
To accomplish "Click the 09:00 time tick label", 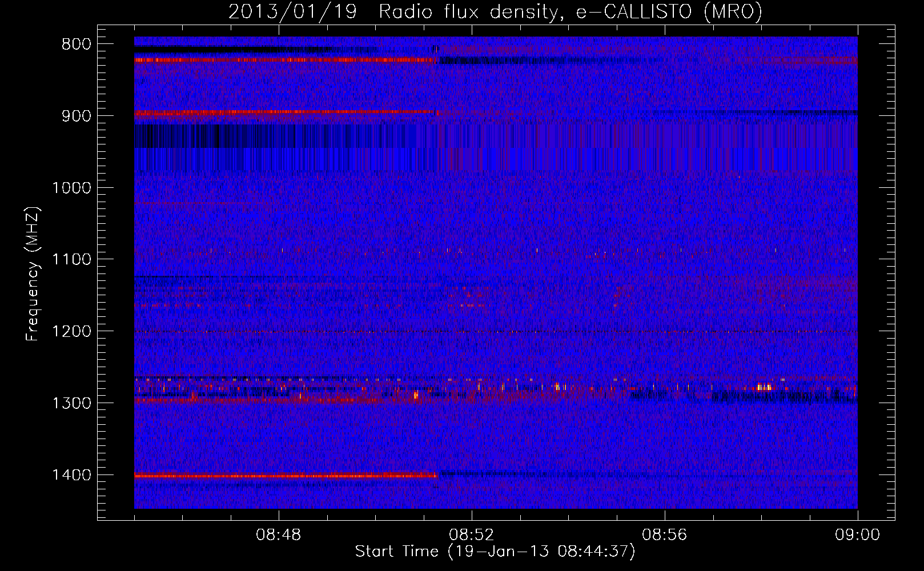I will (857, 535).
